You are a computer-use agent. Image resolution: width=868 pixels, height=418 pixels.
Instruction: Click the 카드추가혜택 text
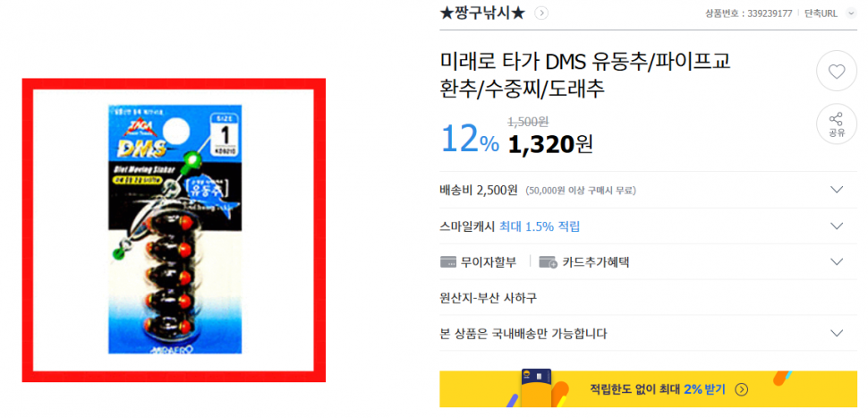[596, 262]
